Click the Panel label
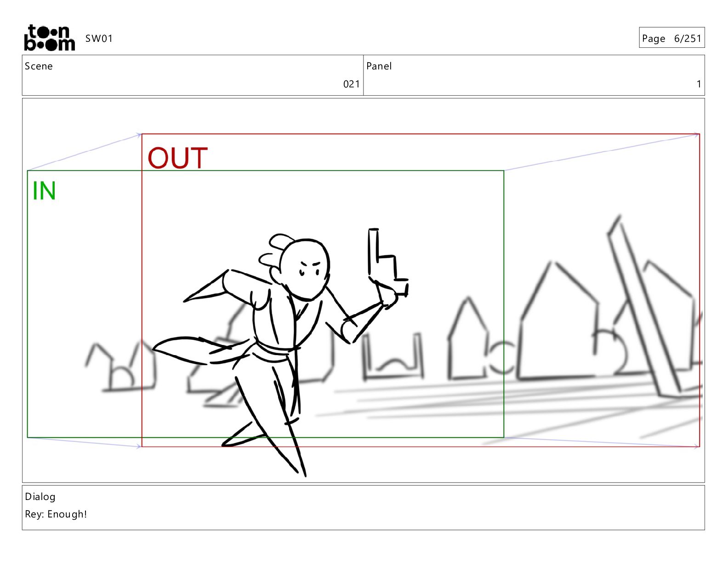This screenshot has width=728, height=563. (x=379, y=66)
